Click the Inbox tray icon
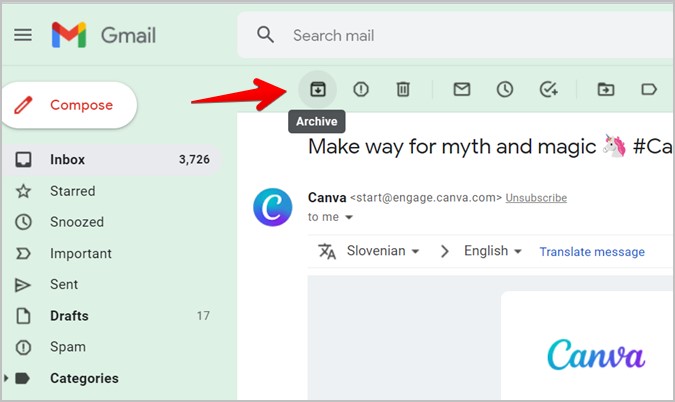Screen dimensions: 675x402 pyautogui.click(x=23, y=160)
